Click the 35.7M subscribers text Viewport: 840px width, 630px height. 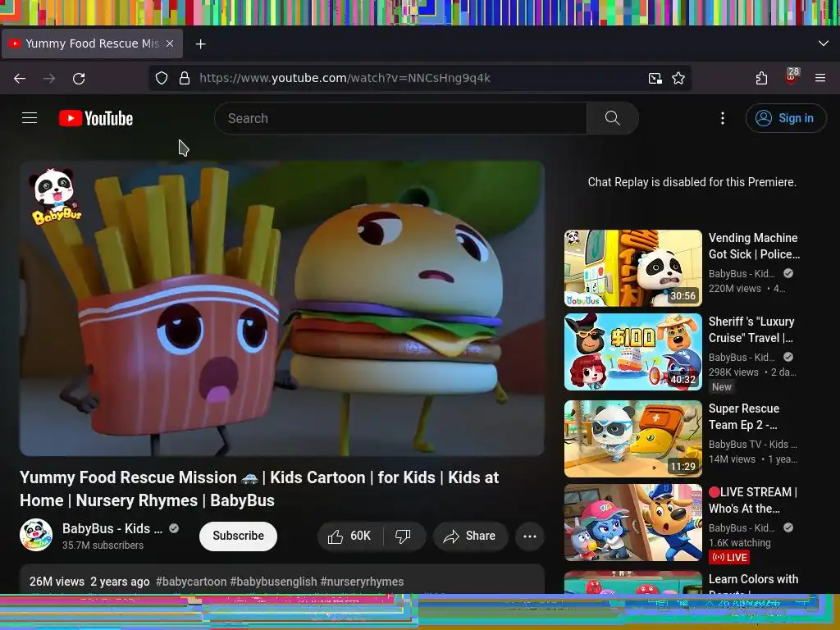click(103, 546)
